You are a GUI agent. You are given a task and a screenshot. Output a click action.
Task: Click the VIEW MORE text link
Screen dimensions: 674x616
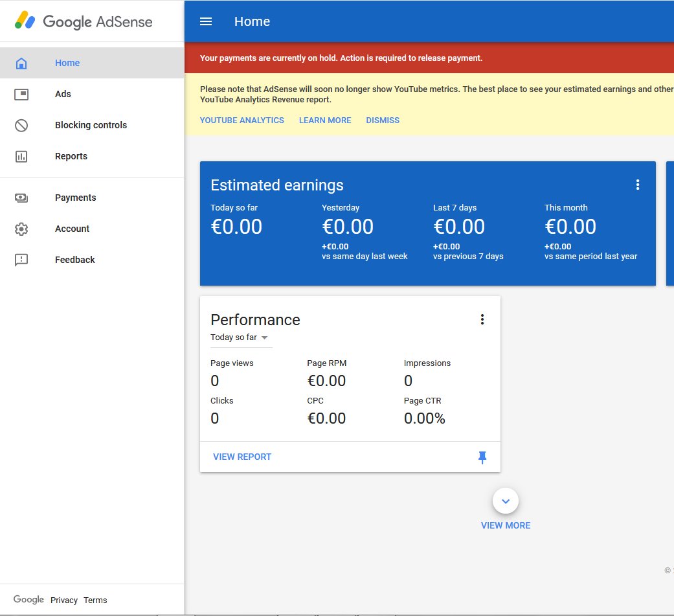click(506, 525)
